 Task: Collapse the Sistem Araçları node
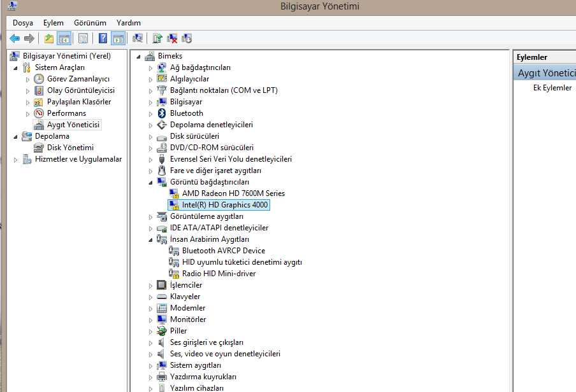coord(15,68)
